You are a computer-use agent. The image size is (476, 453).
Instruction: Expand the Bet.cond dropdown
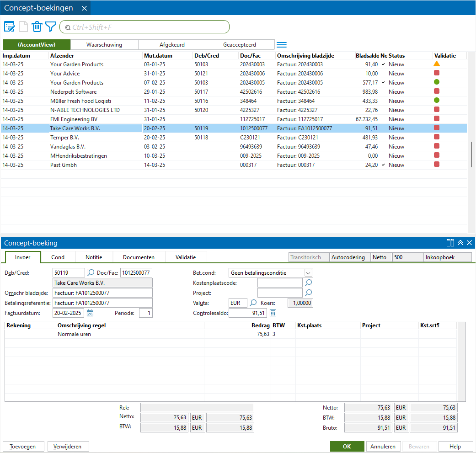pos(308,273)
